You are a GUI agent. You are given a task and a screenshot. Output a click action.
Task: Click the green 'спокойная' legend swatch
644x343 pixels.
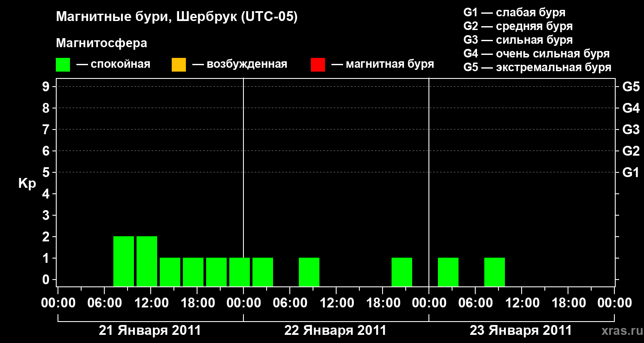(63, 65)
